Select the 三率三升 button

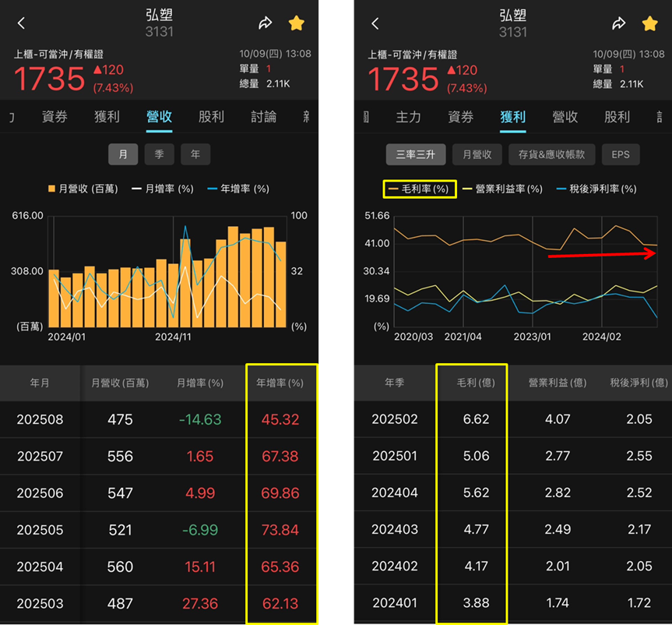416,154
